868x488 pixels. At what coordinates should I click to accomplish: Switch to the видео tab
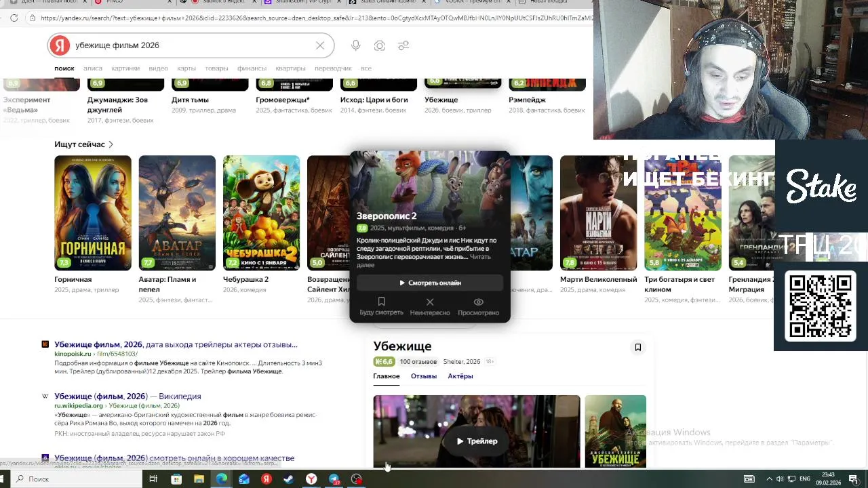(158, 68)
